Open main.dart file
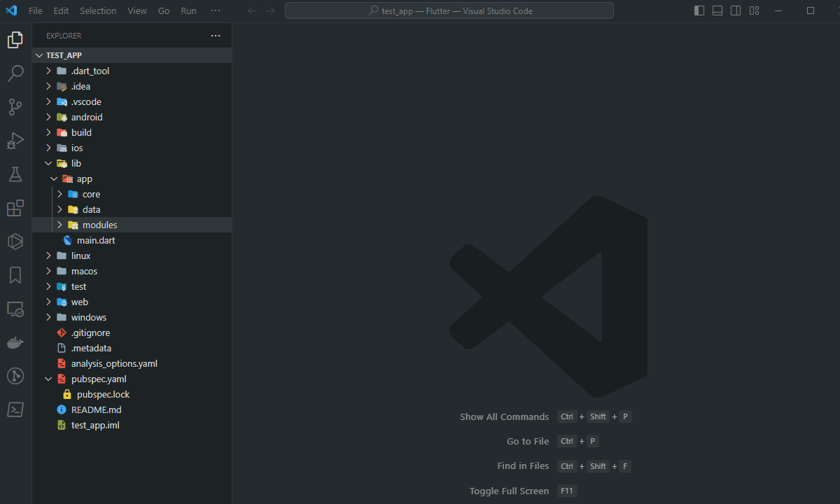Image resolution: width=840 pixels, height=504 pixels. (x=132, y=240)
